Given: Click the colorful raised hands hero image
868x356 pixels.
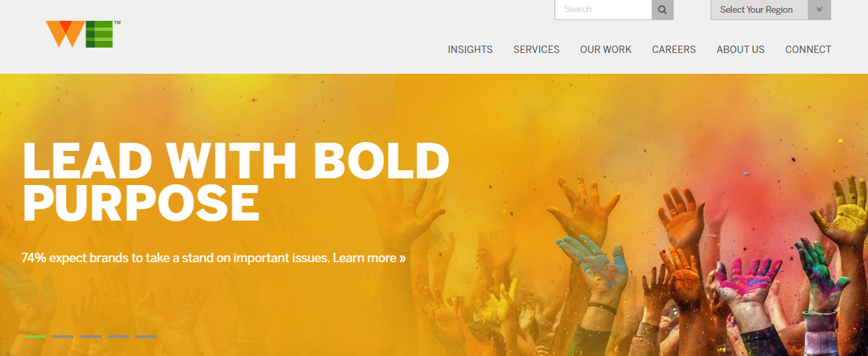Looking at the screenshot, I should click(x=670, y=268).
